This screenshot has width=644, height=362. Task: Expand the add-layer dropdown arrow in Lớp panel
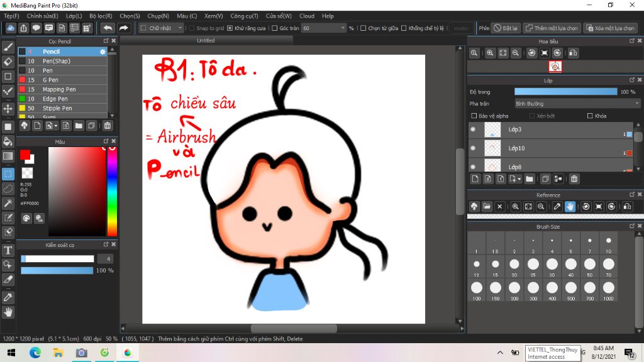tap(519, 180)
